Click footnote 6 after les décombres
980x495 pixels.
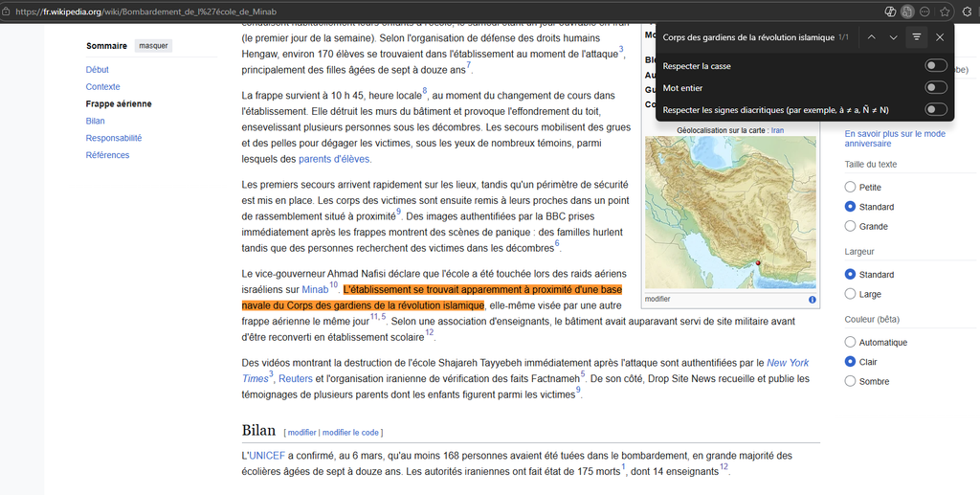tap(557, 244)
